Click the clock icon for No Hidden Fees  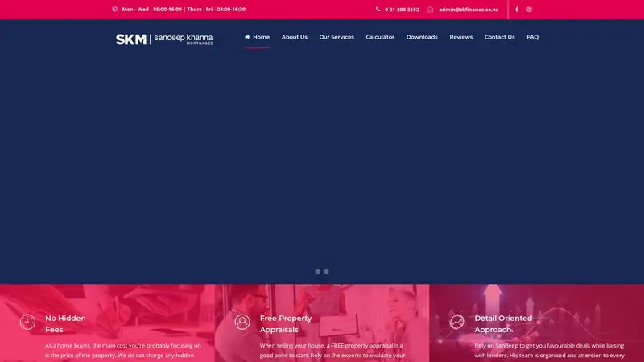click(x=27, y=323)
